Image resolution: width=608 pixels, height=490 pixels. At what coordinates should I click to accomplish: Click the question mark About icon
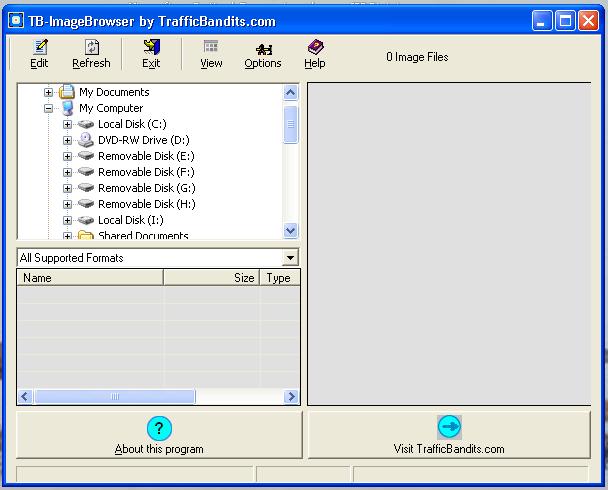tap(159, 428)
